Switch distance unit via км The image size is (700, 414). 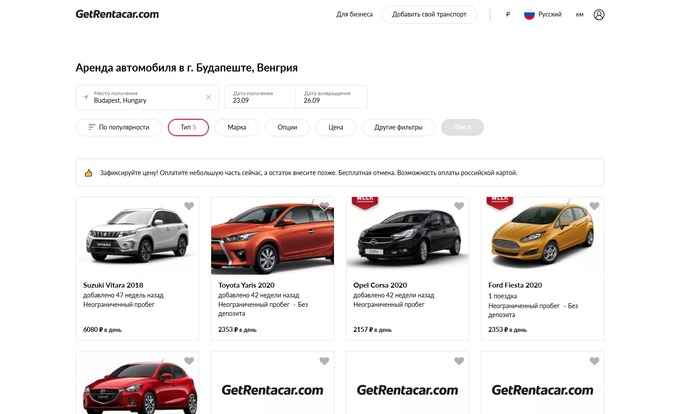coord(579,15)
